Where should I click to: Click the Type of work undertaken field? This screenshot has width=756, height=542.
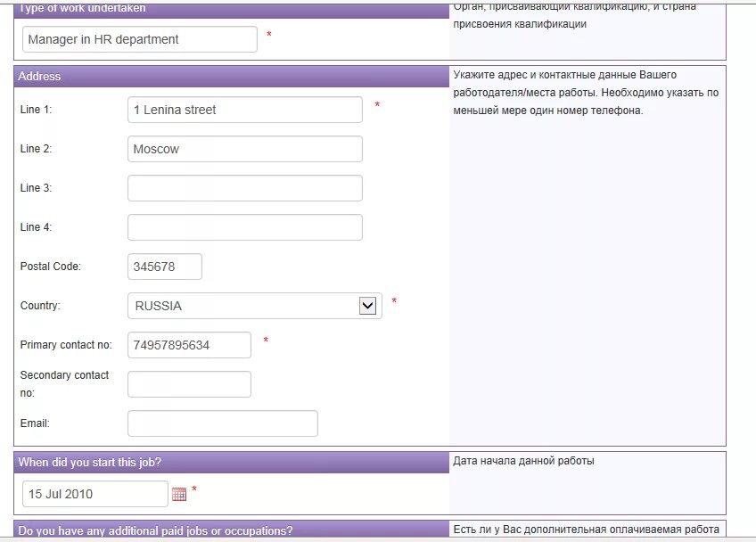tap(140, 39)
